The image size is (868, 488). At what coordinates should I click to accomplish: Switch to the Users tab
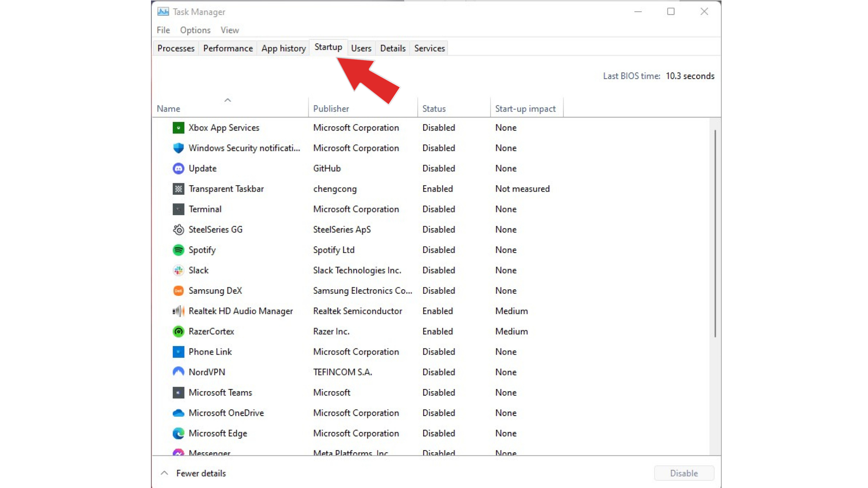[x=361, y=48]
